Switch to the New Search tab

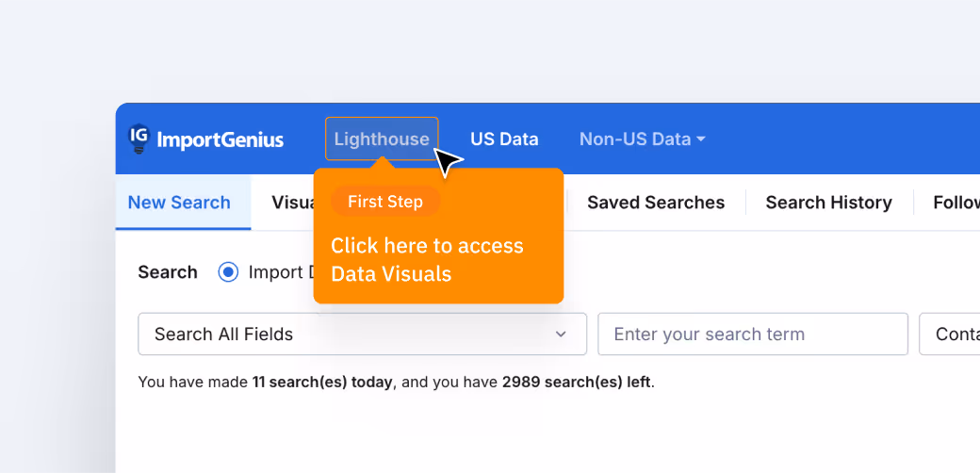pos(179,203)
